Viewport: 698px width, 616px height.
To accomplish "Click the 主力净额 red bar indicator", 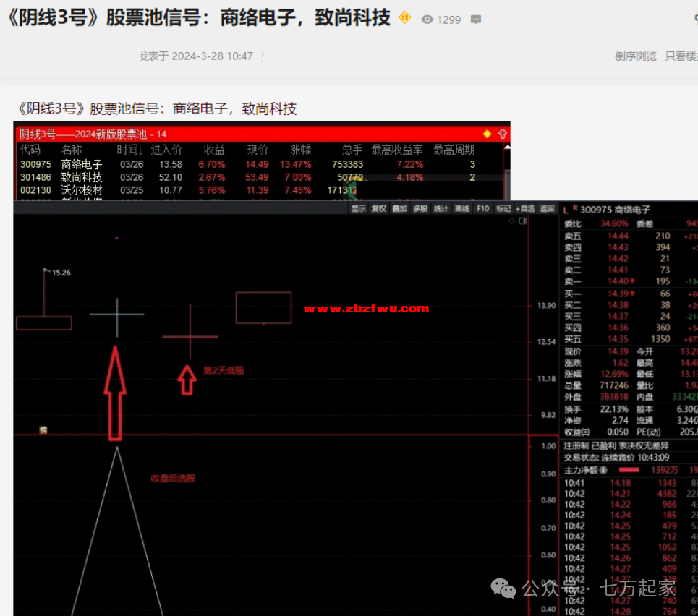I will tap(629, 470).
